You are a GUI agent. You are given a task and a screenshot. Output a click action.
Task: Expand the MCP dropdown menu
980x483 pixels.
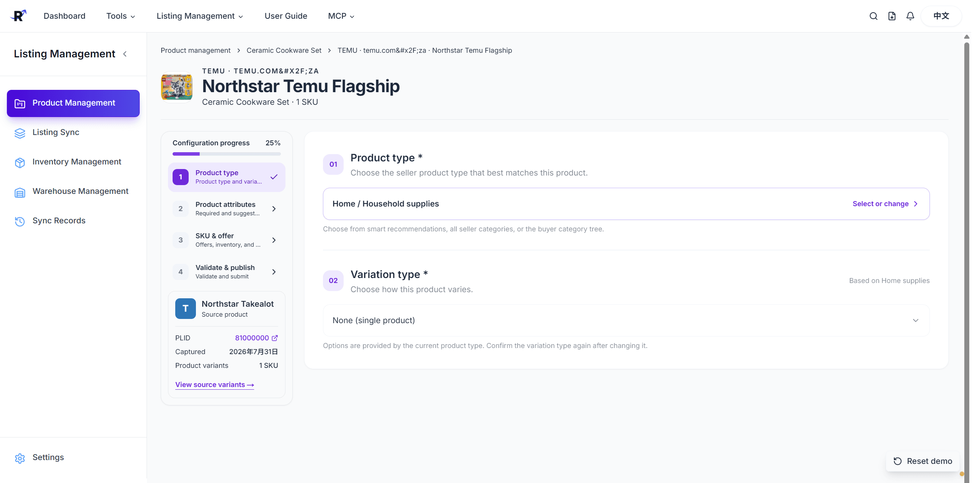pyautogui.click(x=341, y=16)
